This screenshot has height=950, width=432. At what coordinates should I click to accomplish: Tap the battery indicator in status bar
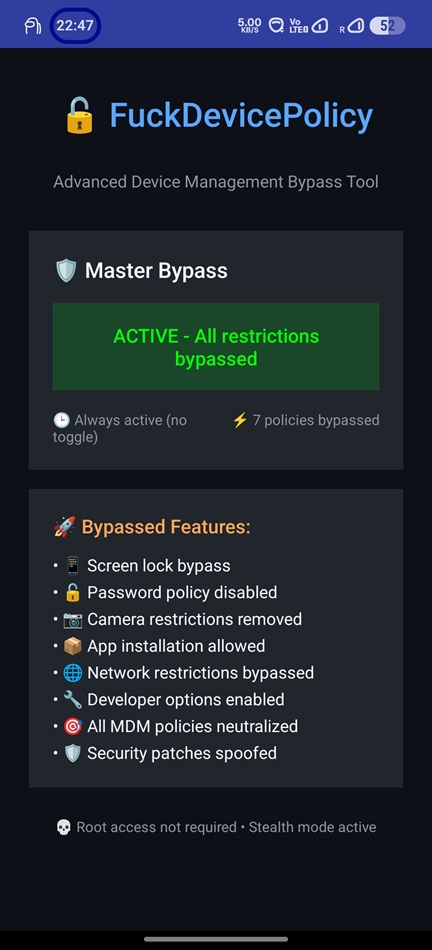pos(387,26)
